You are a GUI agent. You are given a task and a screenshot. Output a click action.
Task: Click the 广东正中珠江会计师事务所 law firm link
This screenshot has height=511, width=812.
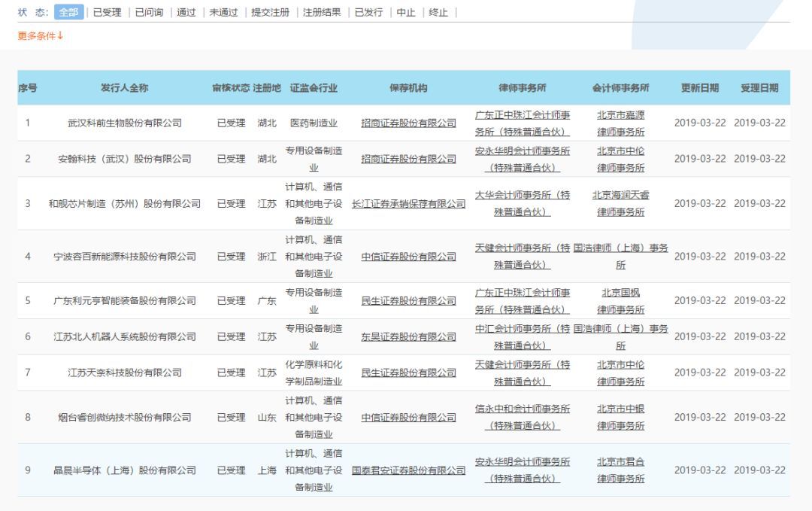[x=524, y=123]
